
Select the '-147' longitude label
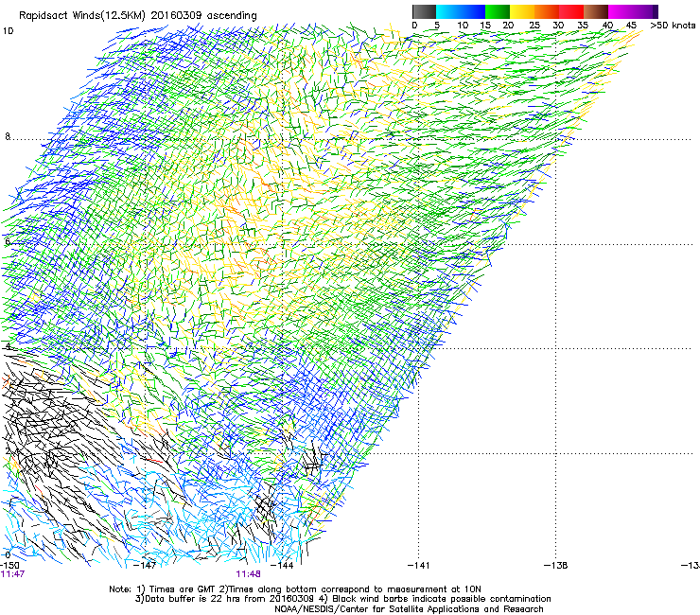coord(145,565)
